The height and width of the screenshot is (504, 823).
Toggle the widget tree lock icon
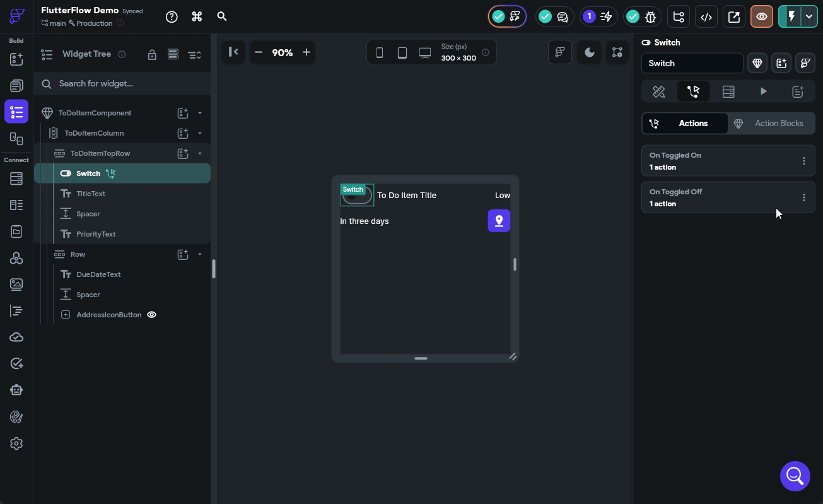pos(152,54)
